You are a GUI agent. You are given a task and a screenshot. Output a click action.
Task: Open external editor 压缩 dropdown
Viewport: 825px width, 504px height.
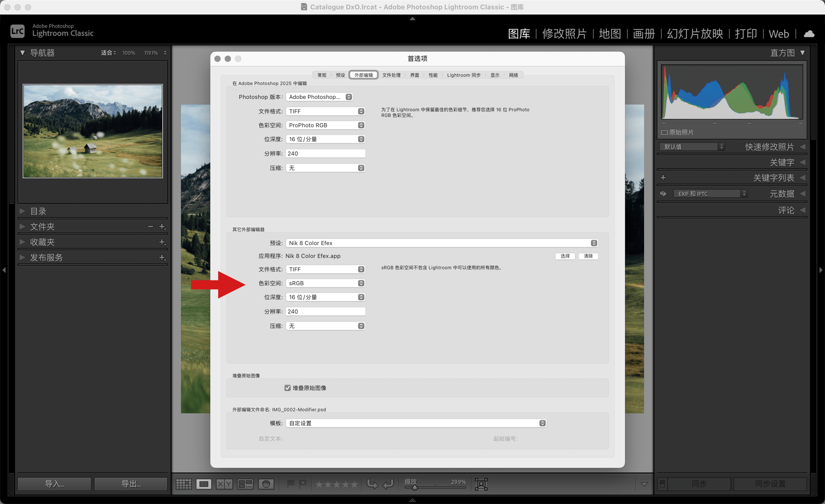[x=325, y=326]
